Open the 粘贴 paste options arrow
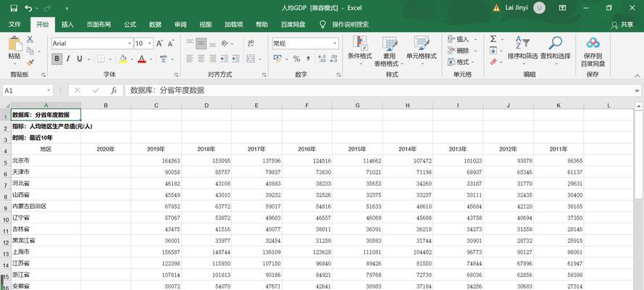This screenshot has height=290, width=644. coord(14,63)
